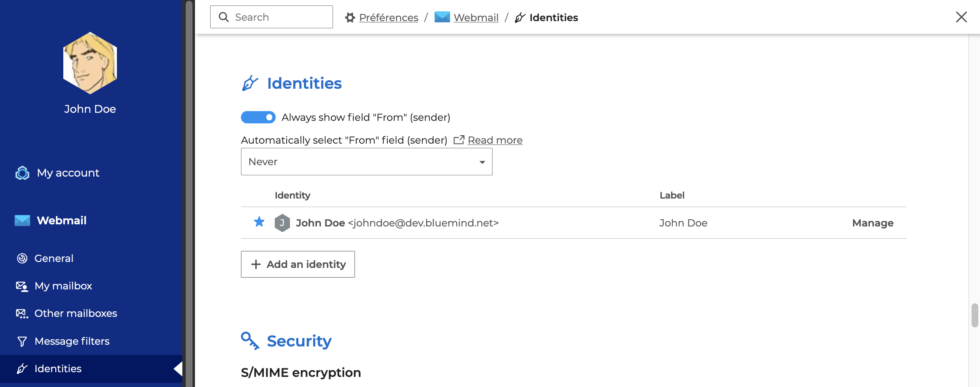Toggle Always show field From switch
Screen dimensions: 980x387
pyautogui.click(x=258, y=117)
